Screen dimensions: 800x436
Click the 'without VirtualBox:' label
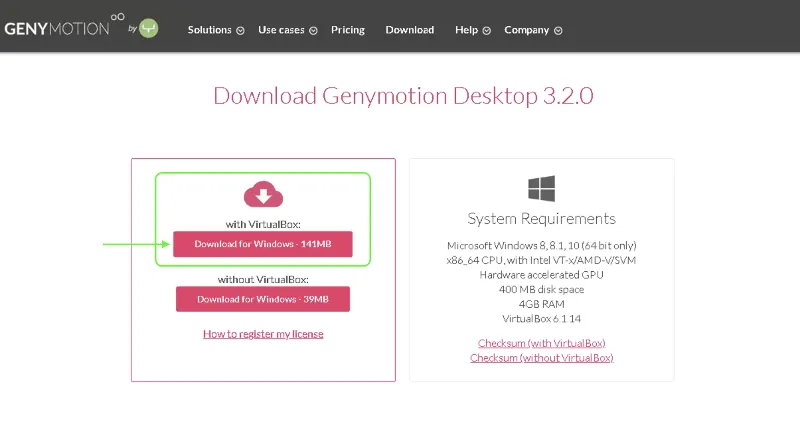point(263,279)
